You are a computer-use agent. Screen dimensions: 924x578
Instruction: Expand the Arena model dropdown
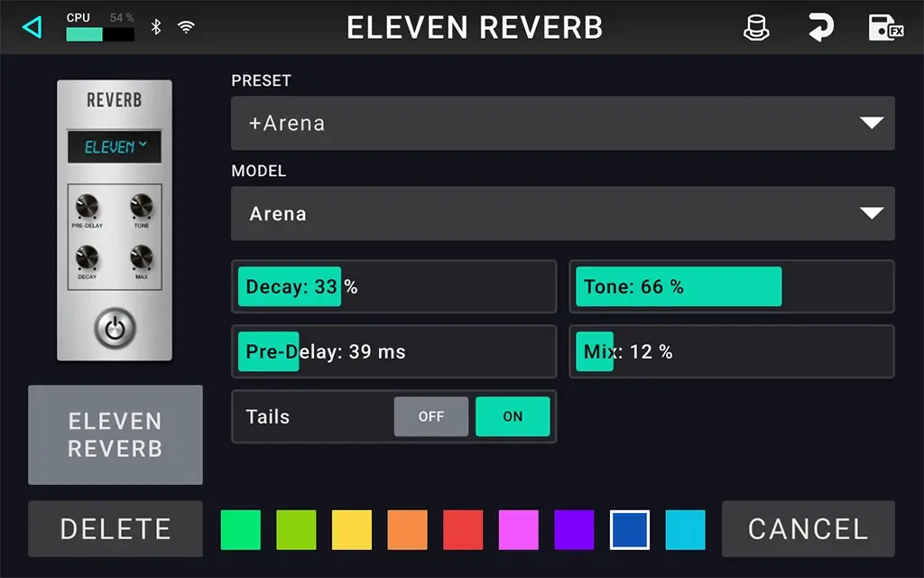point(562,213)
